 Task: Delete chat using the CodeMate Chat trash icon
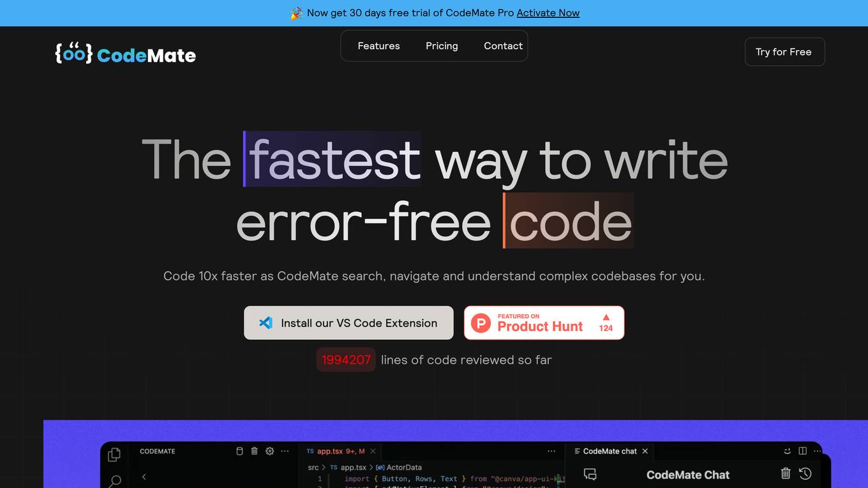point(786,473)
